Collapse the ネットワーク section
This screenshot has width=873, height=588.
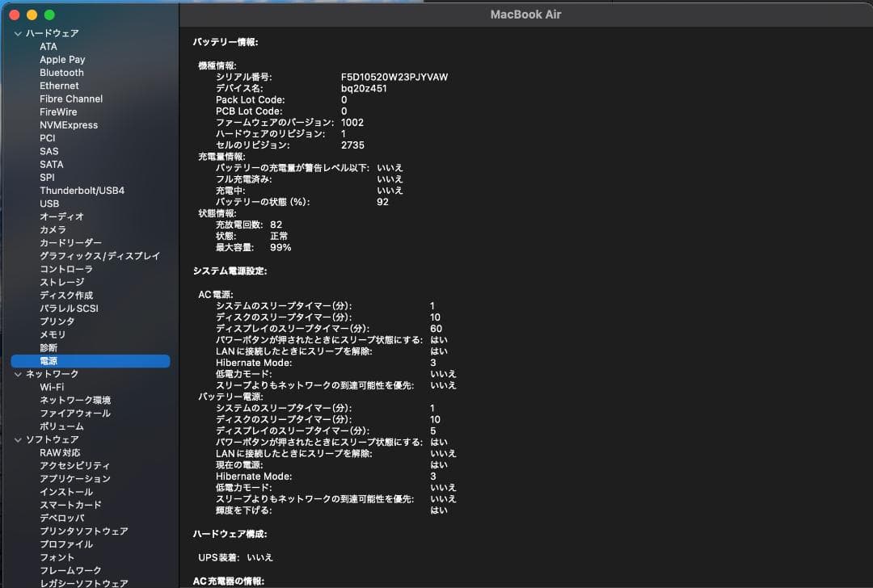(x=18, y=375)
